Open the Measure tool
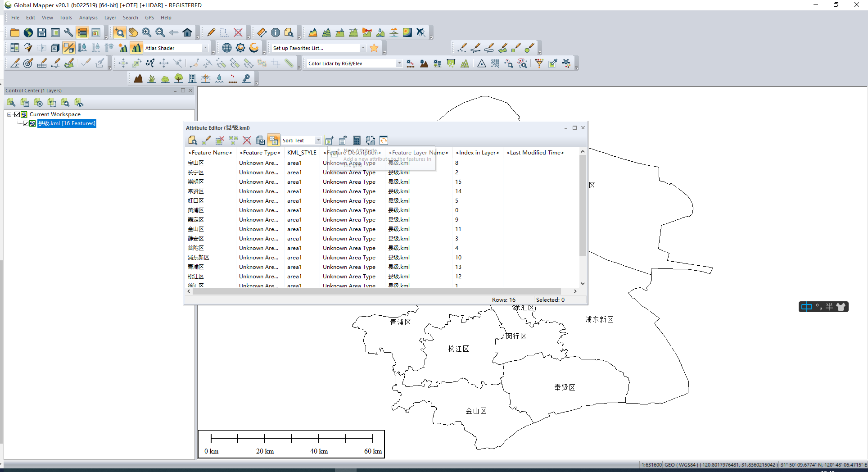Viewport: 868px width, 472px height. coord(261,32)
